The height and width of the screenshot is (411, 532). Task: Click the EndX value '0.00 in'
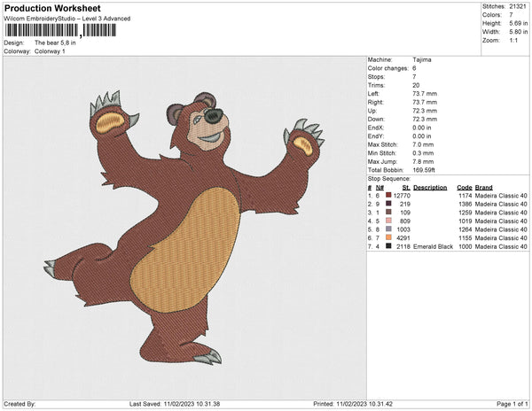coord(422,128)
